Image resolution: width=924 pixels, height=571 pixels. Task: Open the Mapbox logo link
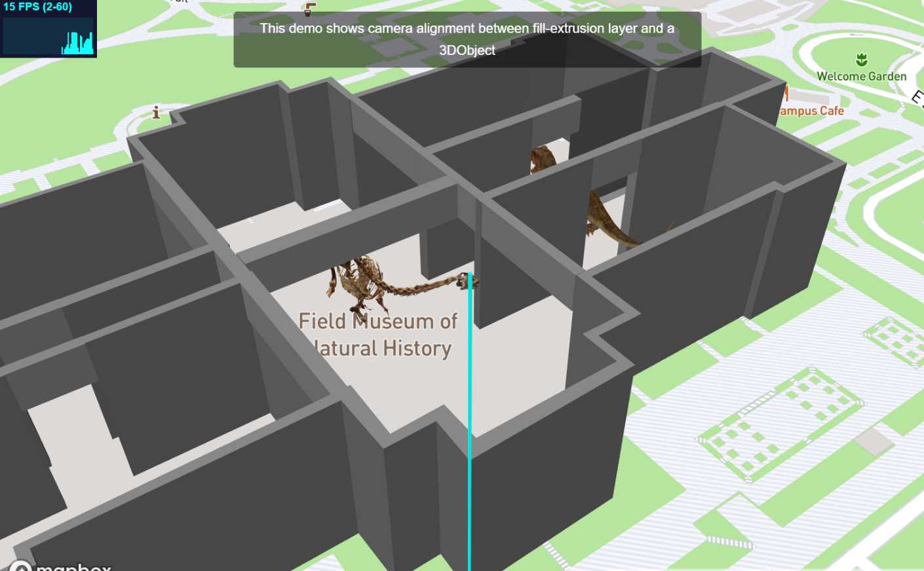(60, 566)
